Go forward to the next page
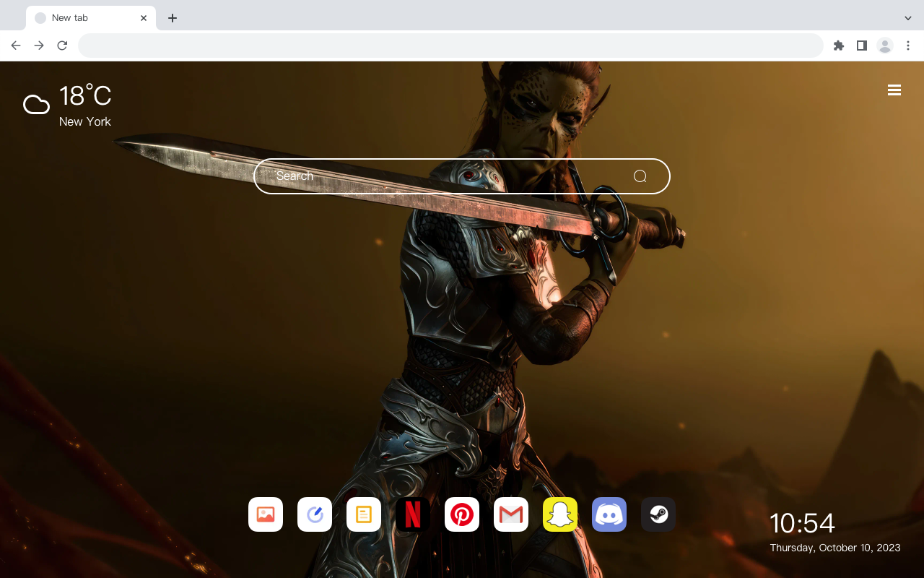 (x=39, y=46)
